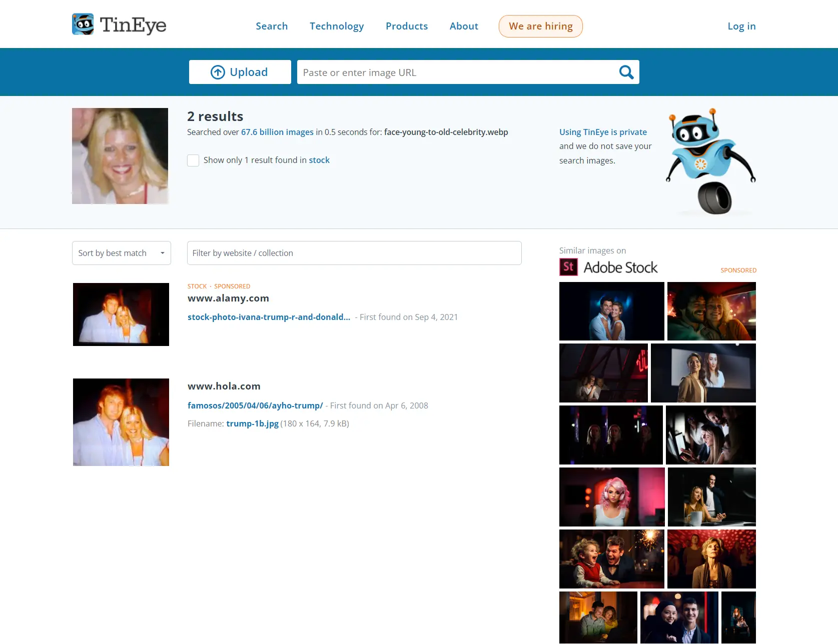This screenshot has width=838, height=644.
Task: Open the Search menu item
Action: pyautogui.click(x=272, y=26)
